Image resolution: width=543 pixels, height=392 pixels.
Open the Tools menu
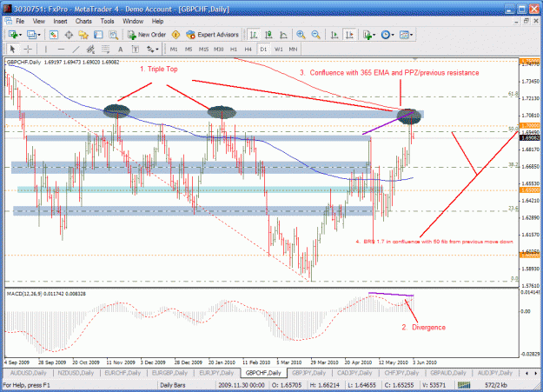point(107,22)
